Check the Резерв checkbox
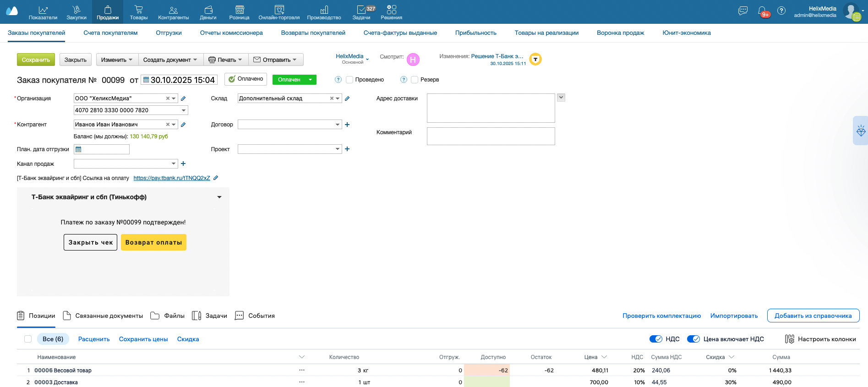868x387 pixels. coord(415,80)
